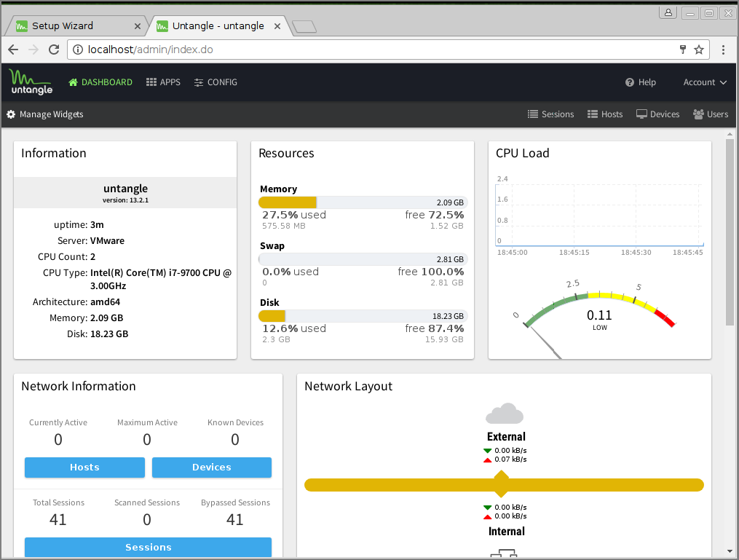Viewport: 739px width, 560px height.
Task: Click the 'Server: VMware' row
Action: point(91,241)
